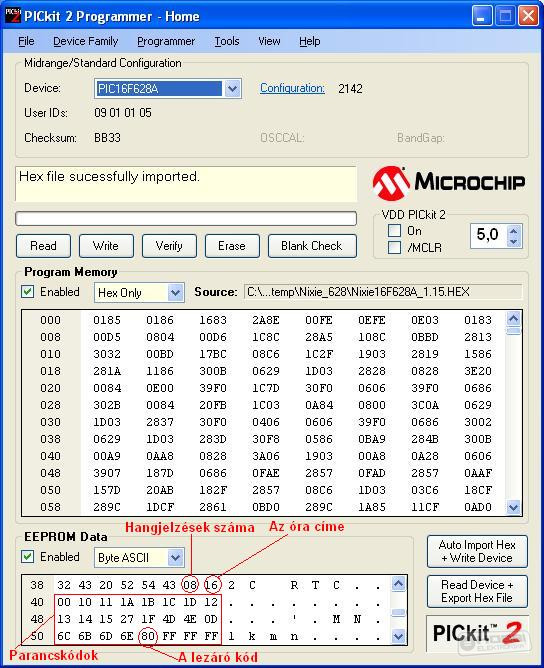
Task: Click the EEPROM scrollbar thumb
Action: click(x=399, y=613)
